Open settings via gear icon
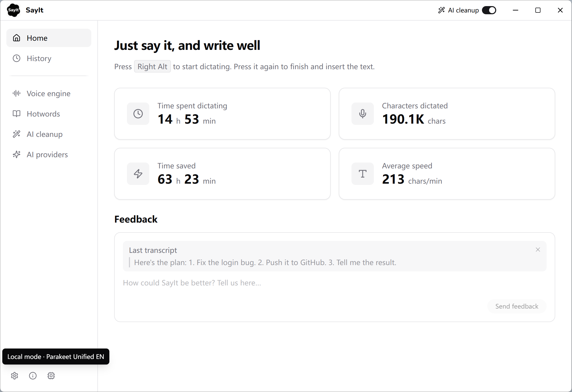 tap(14, 376)
